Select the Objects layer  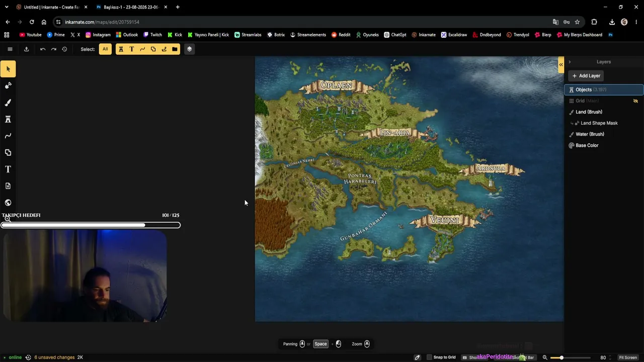[604, 89]
